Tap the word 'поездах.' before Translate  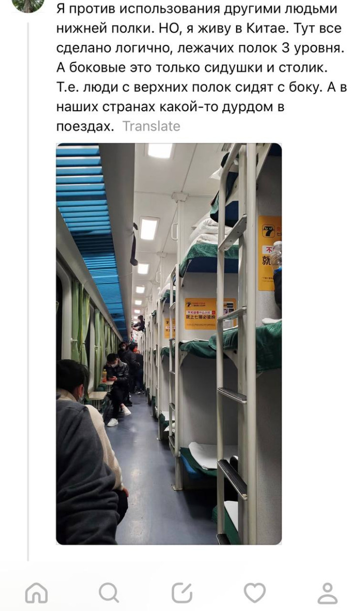pos(85,126)
